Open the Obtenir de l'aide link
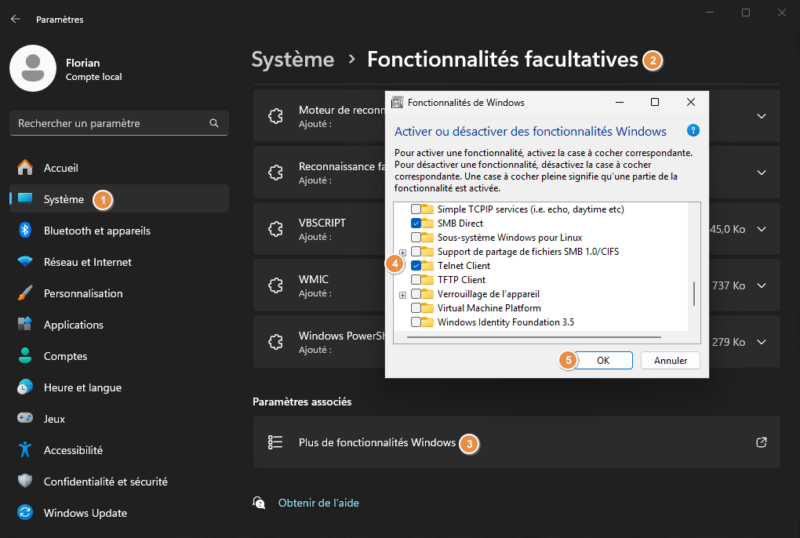 click(x=318, y=502)
